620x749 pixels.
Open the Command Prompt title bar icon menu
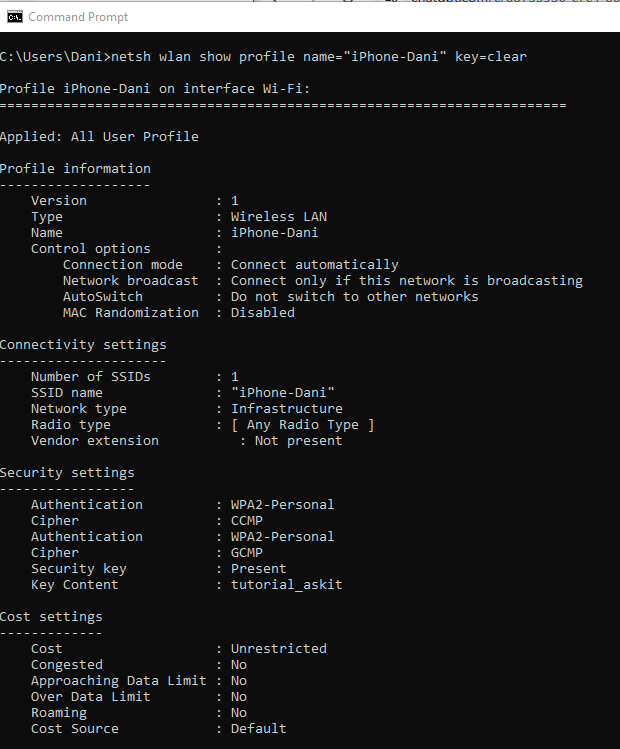click(x=15, y=17)
